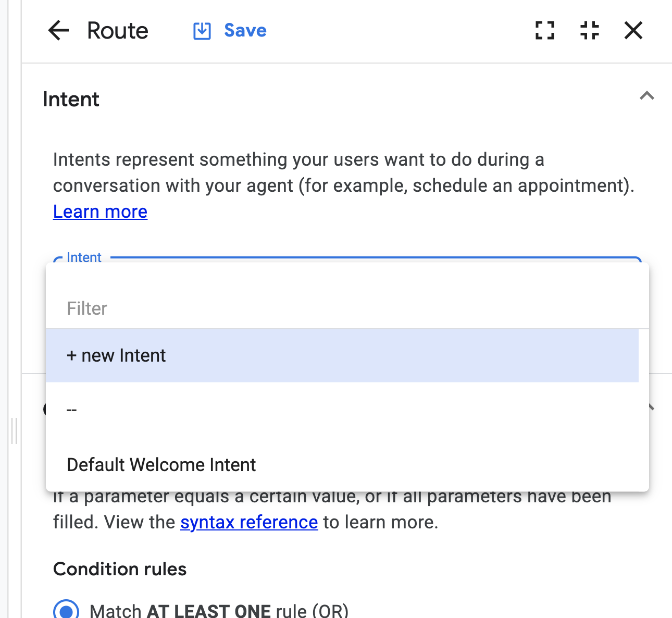The width and height of the screenshot is (672, 618).
Task: Close the Route panel with X
Action: (633, 31)
